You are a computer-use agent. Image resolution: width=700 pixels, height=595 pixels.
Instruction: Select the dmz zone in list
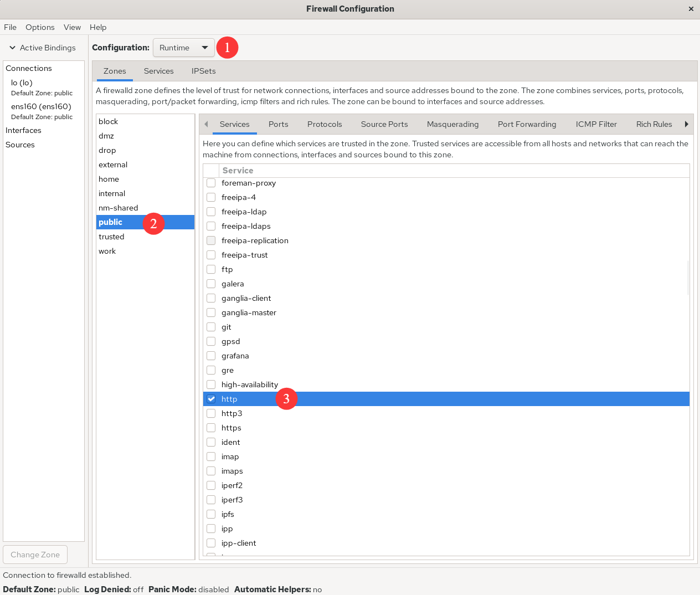pyautogui.click(x=106, y=136)
